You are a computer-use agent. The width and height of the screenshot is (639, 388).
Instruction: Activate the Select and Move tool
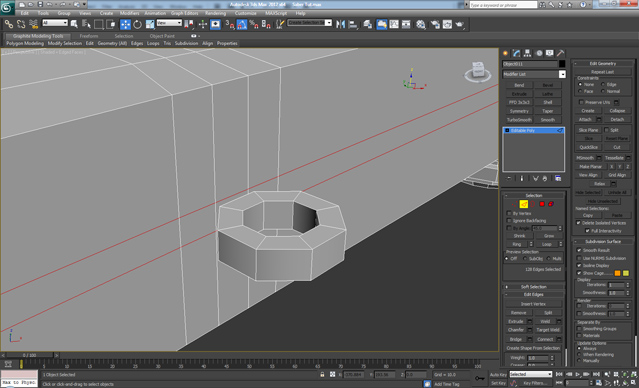point(125,24)
